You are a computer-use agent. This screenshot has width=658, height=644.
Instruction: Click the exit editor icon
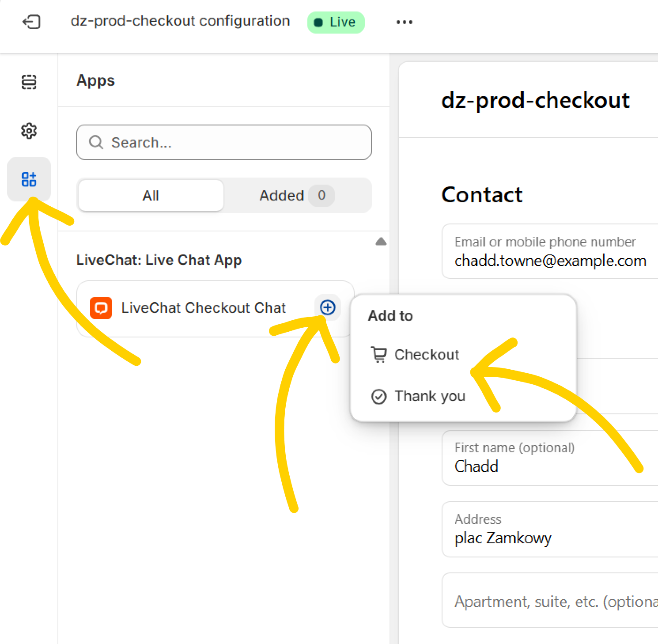coord(31,22)
